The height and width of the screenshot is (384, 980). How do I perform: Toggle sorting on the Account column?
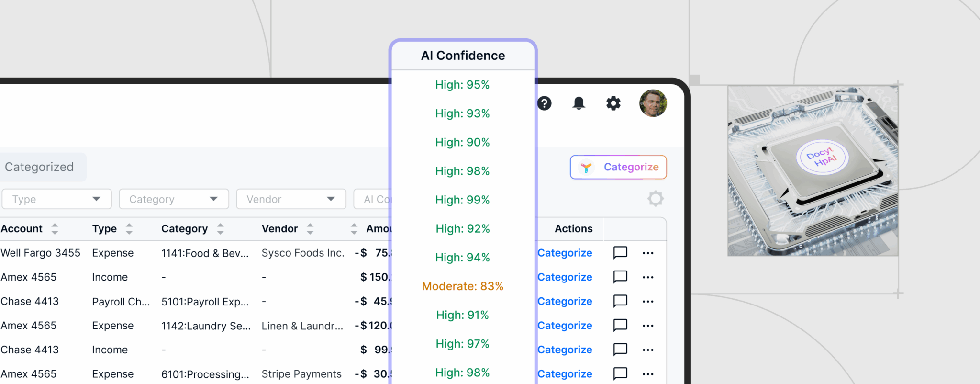tap(54, 228)
